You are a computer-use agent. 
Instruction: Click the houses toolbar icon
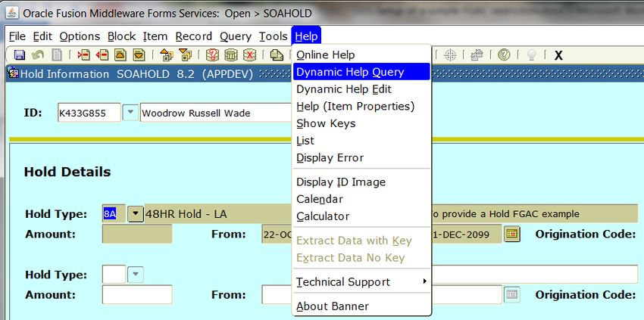click(x=477, y=55)
